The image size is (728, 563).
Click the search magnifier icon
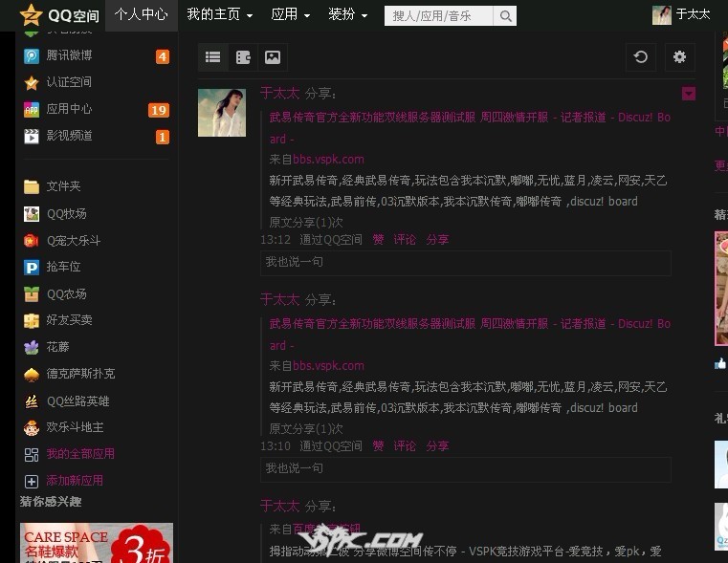(x=505, y=16)
